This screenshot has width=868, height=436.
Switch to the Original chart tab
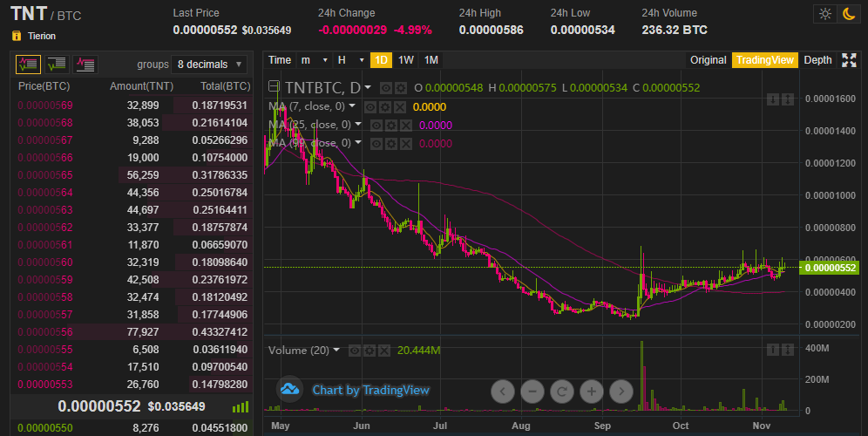[x=708, y=60]
